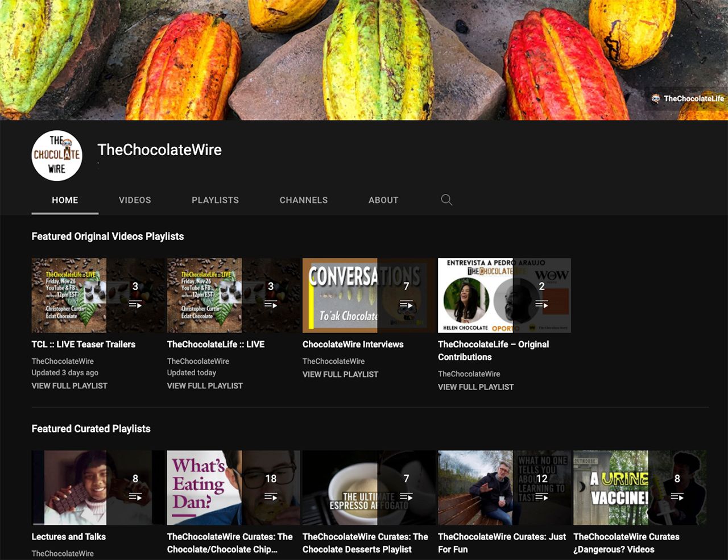Click playlist icon on Urine Vaccine thumbnail
The height and width of the screenshot is (560, 728).
(677, 496)
